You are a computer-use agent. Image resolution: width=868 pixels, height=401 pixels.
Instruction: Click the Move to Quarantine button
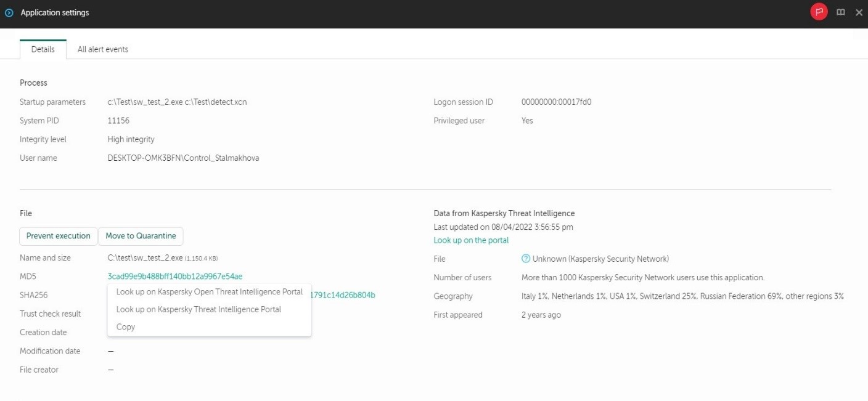click(x=141, y=236)
